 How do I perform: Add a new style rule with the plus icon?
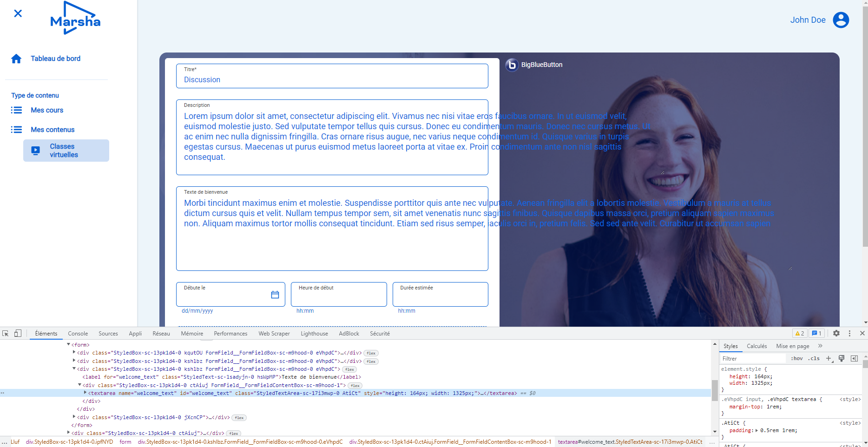point(829,358)
